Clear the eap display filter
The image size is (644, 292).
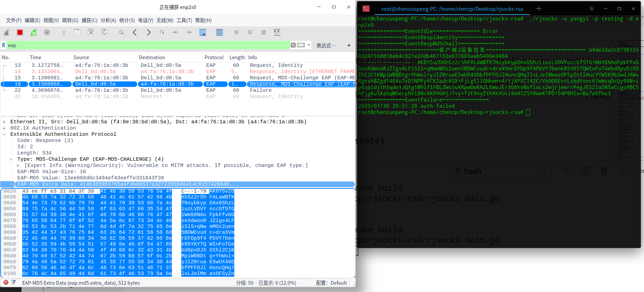[x=293, y=45]
